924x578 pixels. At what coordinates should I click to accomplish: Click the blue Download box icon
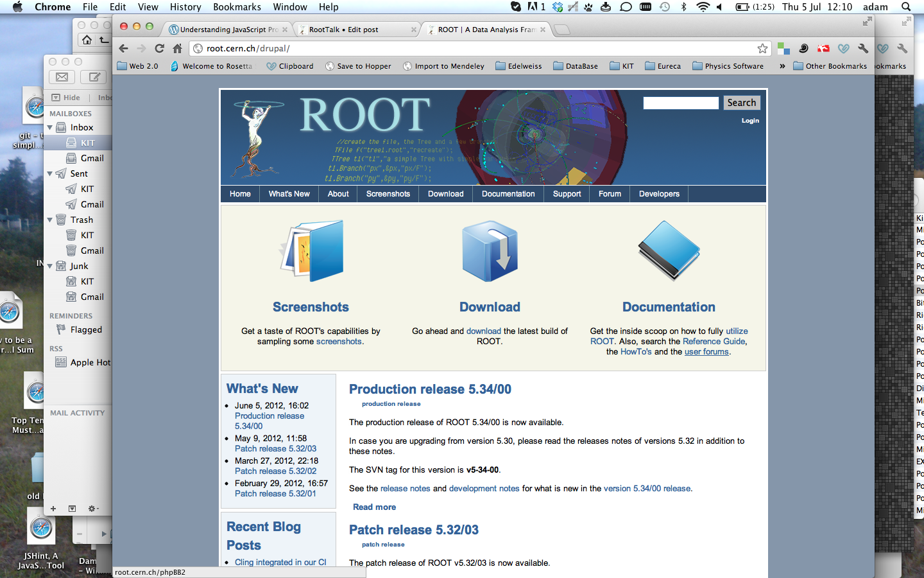tap(490, 251)
